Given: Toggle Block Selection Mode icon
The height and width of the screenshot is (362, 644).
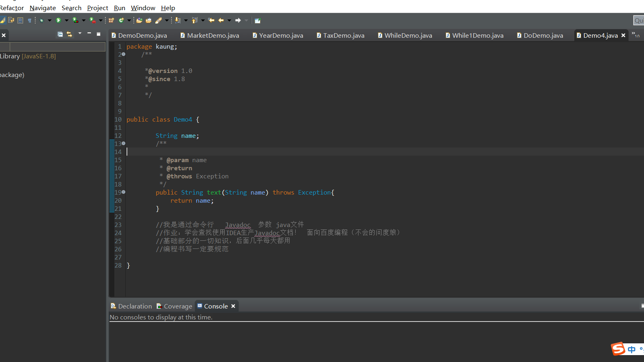Looking at the screenshot, I should [x=20, y=20].
